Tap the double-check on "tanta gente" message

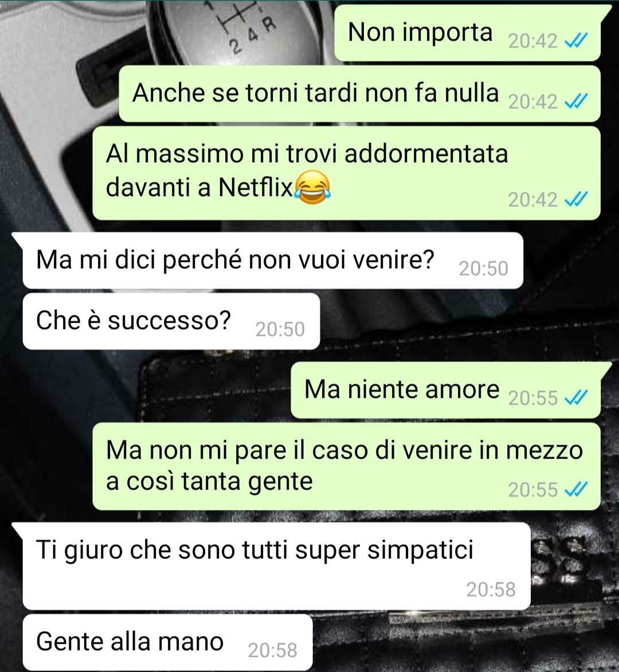[576, 490]
